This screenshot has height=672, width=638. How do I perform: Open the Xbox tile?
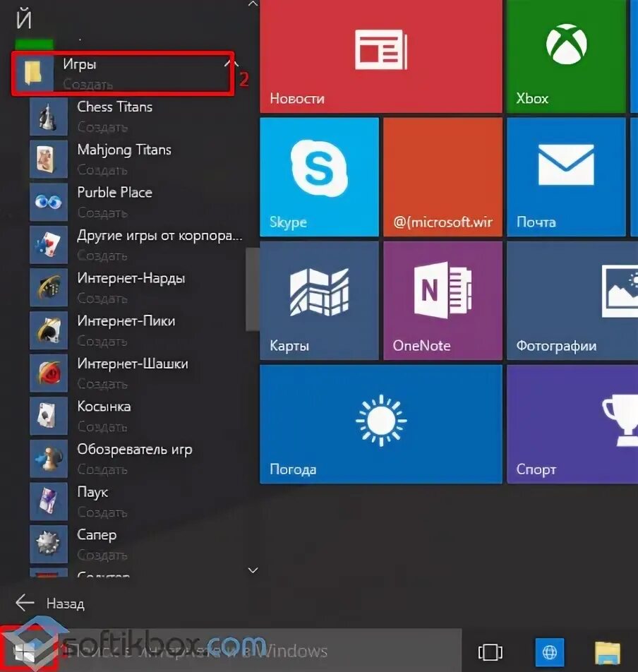click(566, 56)
